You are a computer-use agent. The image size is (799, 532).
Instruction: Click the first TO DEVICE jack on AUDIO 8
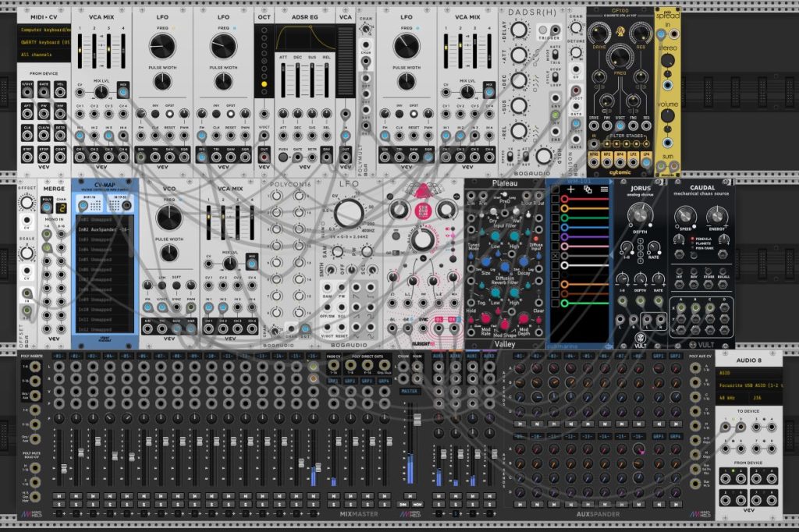[x=726, y=427]
